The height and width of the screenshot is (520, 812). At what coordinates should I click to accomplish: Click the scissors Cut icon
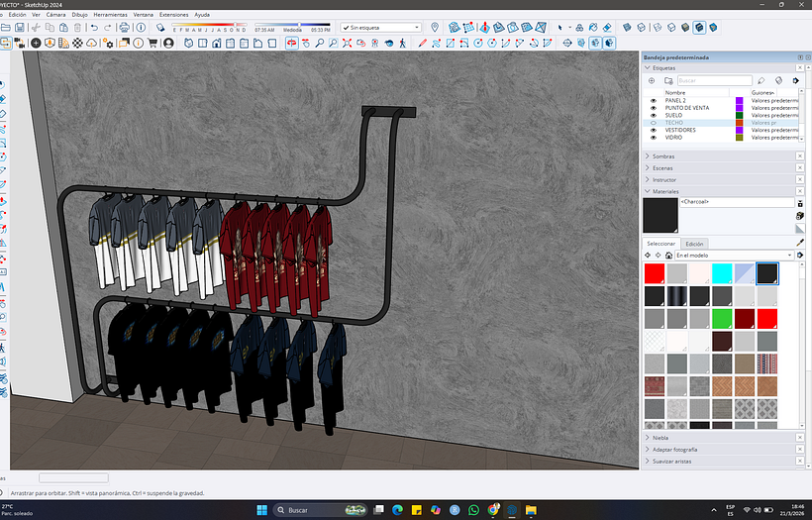36,28
